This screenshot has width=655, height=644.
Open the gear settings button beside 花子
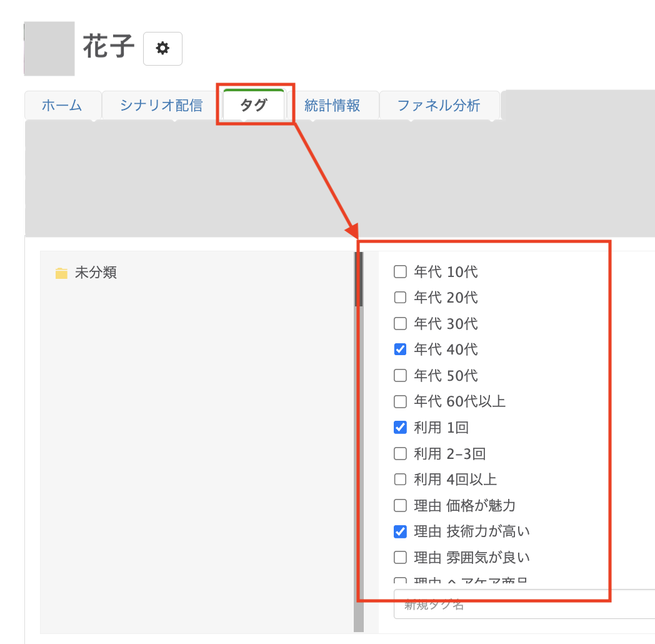pyautogui.click(x=162, y=49)
